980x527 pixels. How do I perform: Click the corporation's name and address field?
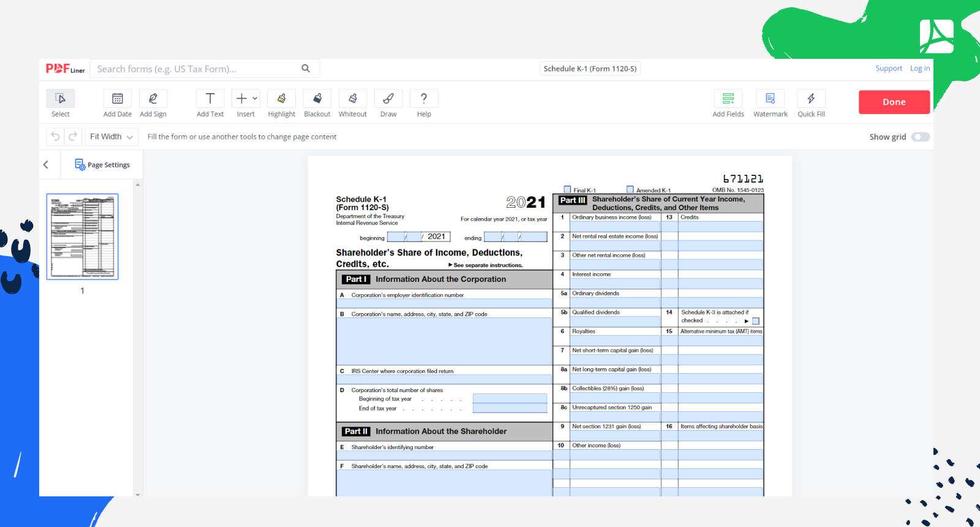click(444, 341)
